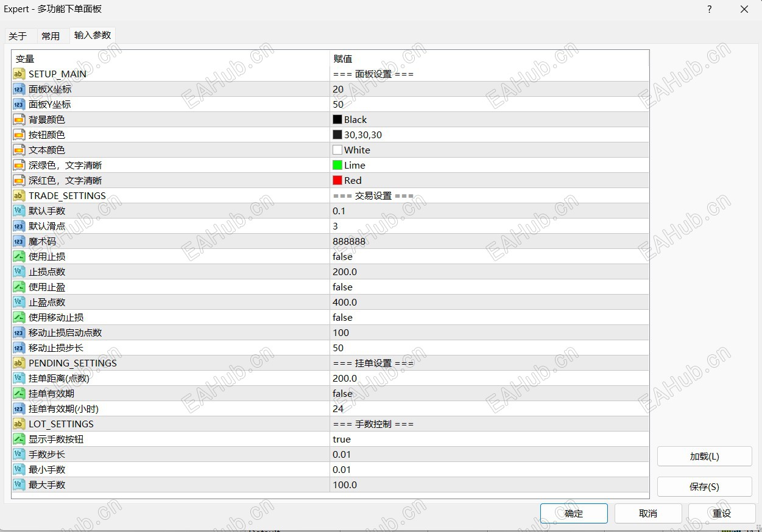The image size is (762, 532).
Task: Click the integer icon next to 默认滑点
Action: coord(19,226)
